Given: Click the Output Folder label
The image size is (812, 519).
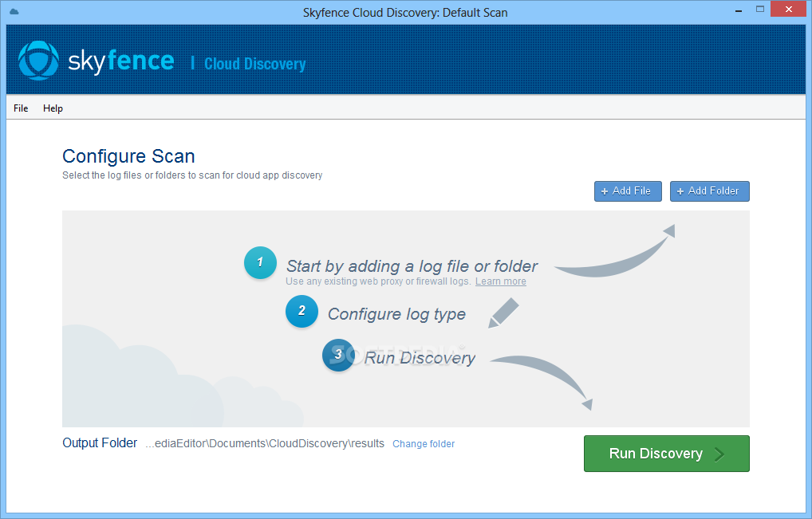Looking at the screenshot, I should [100, 443].
